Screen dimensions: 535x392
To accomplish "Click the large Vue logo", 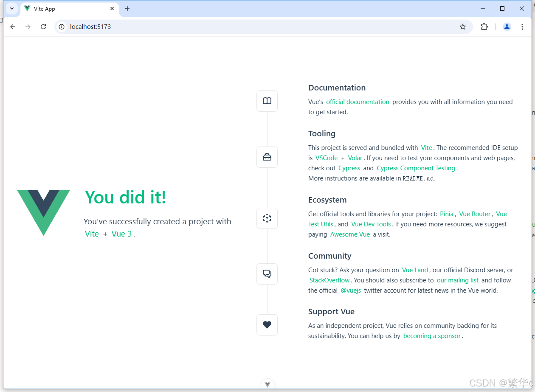I will pos(43,212).
